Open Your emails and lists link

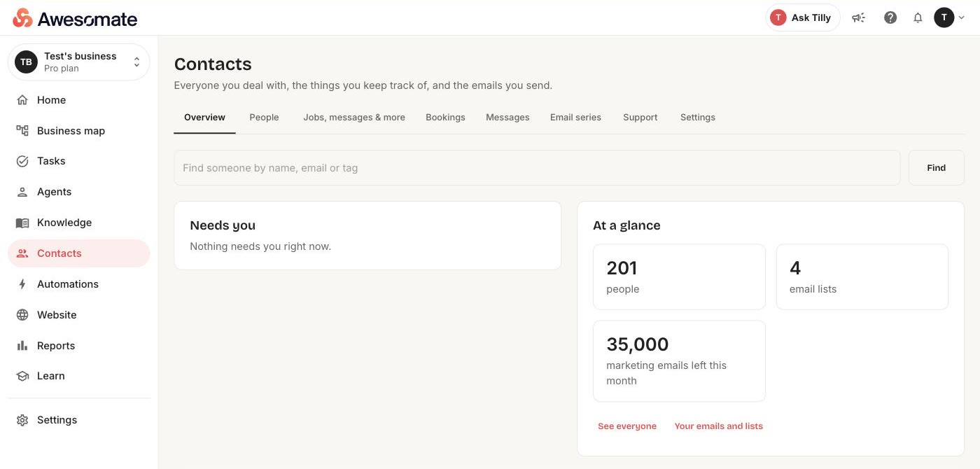pyautogui.click(x=719, y=426)
